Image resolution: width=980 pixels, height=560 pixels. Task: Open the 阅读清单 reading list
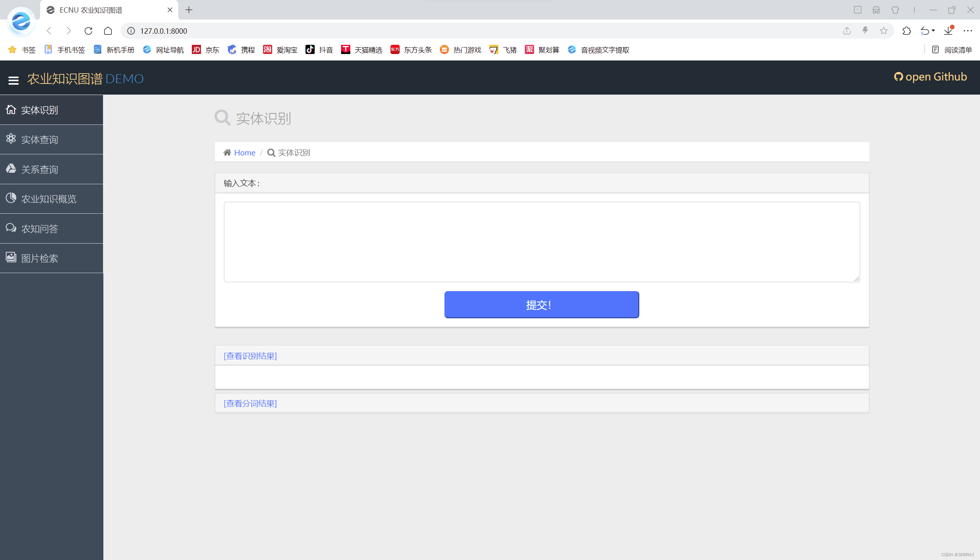[x=952, y=50]
